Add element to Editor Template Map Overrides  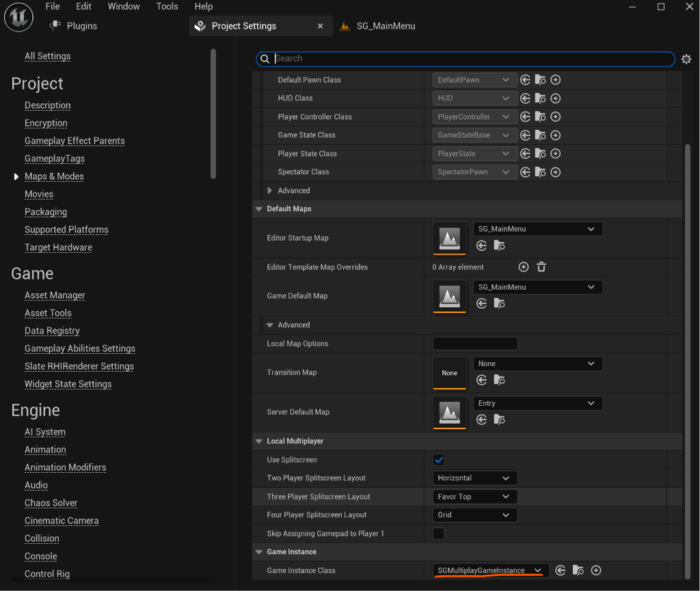pos(523,266)
